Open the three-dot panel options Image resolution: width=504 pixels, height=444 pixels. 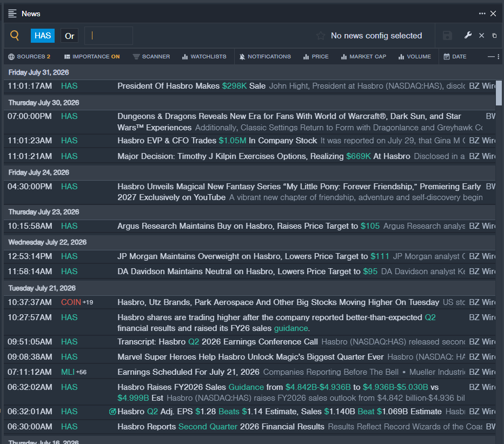(x=482, y=14)
